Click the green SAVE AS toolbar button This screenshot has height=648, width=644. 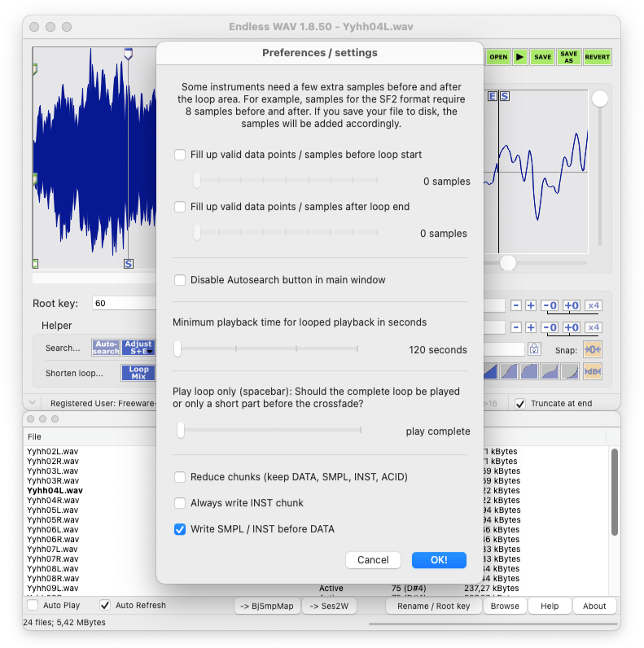pos(569,57)
